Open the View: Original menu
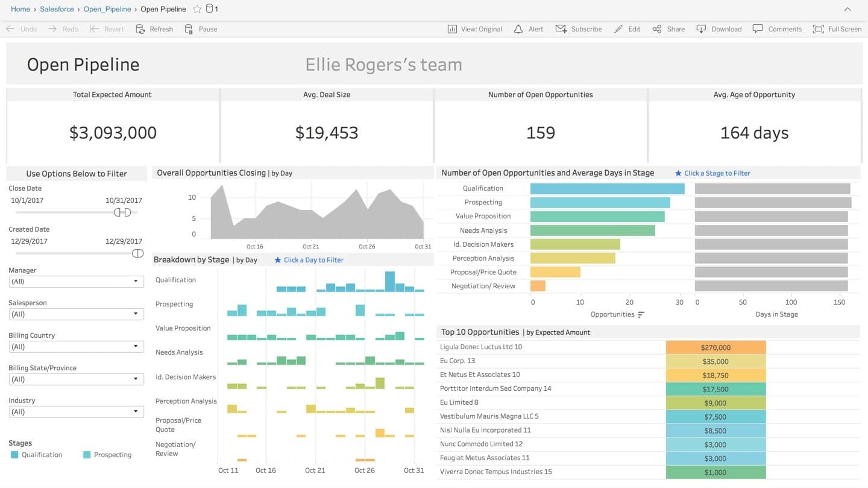This screenshot has height=488, width=868. pyautogui.click(x=475, y=29)
